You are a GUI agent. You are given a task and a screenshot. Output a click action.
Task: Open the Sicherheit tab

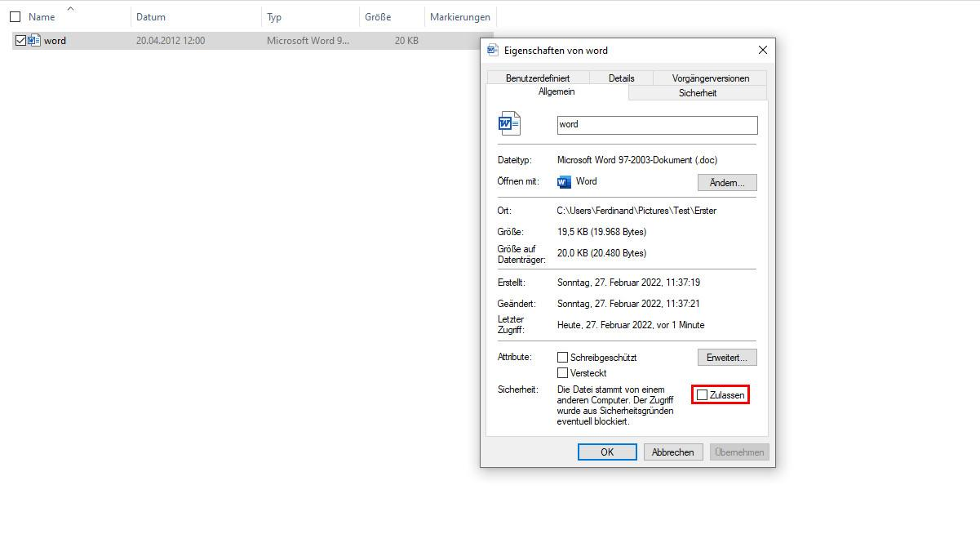[x=698, y=93]
